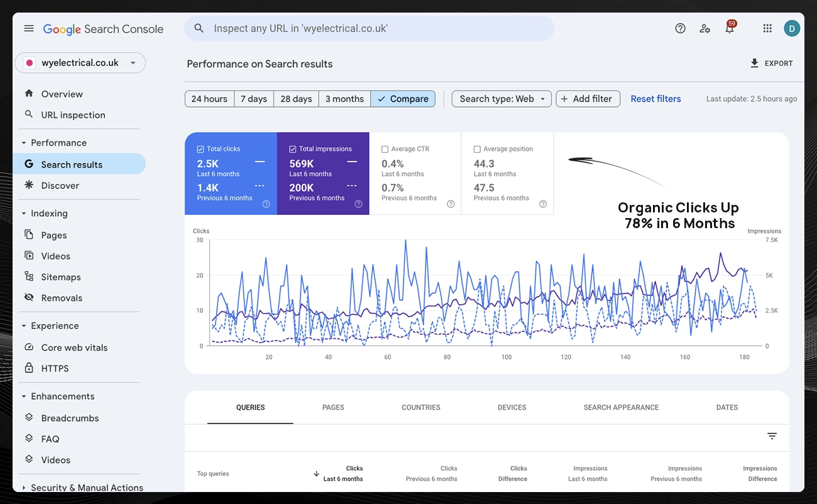
Task: Enable the Average position checkbox
Action: [476, 148]
